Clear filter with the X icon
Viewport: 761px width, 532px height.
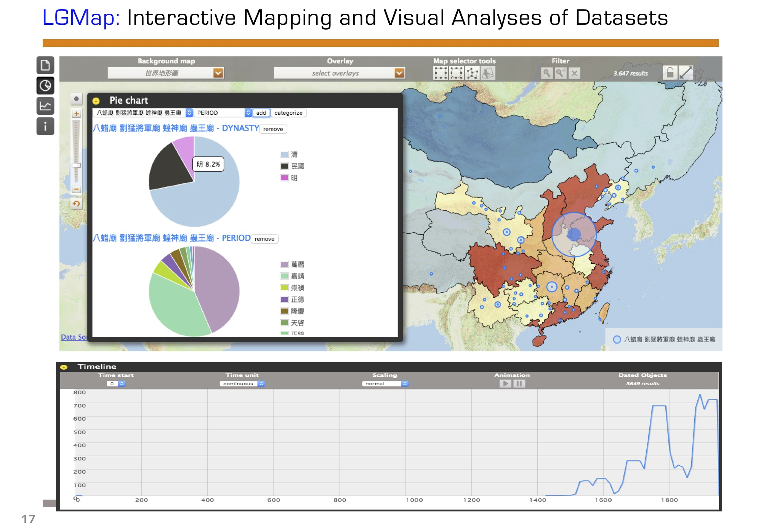point(574,73)
